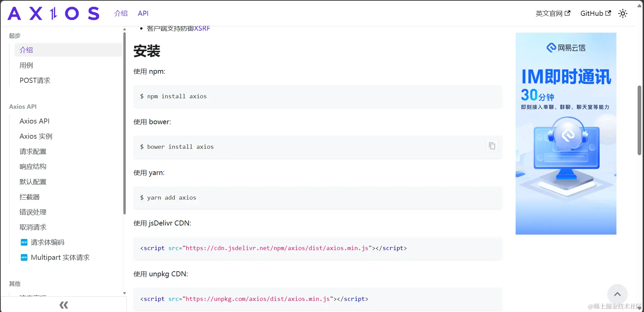Follow the XSRF link in the list
The width and height of the screenshot is (644, 312).
click(202, 28)
